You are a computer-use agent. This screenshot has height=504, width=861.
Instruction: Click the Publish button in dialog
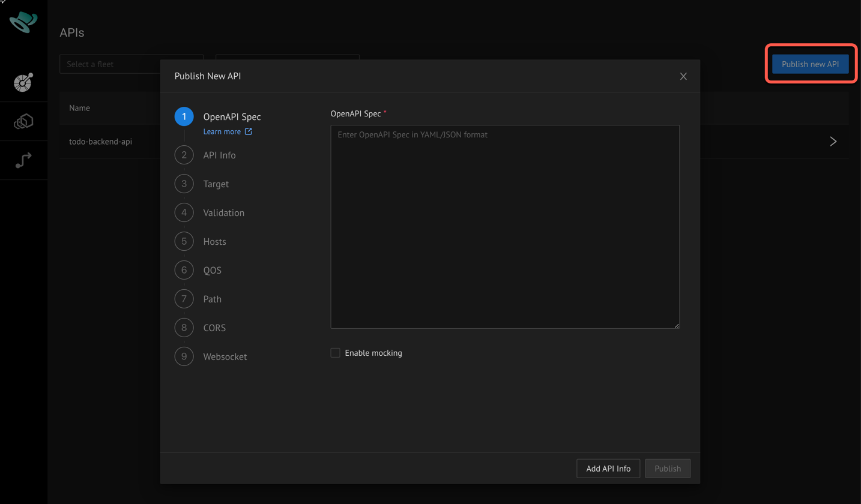[x=668, y=469]
